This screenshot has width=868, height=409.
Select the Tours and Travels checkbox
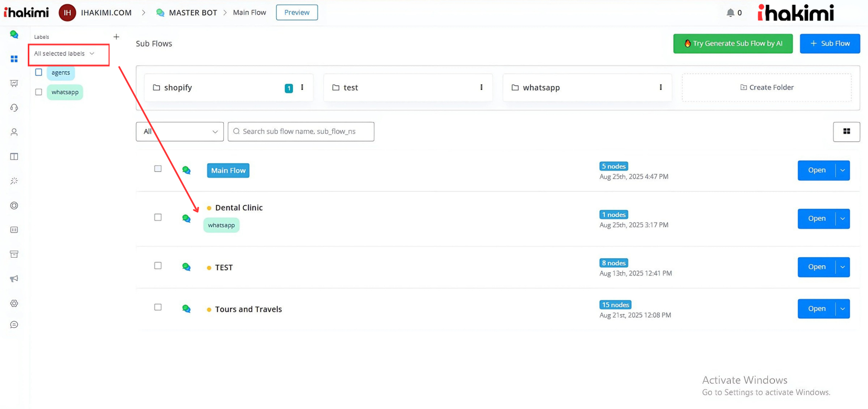click(x=158, y=307)
